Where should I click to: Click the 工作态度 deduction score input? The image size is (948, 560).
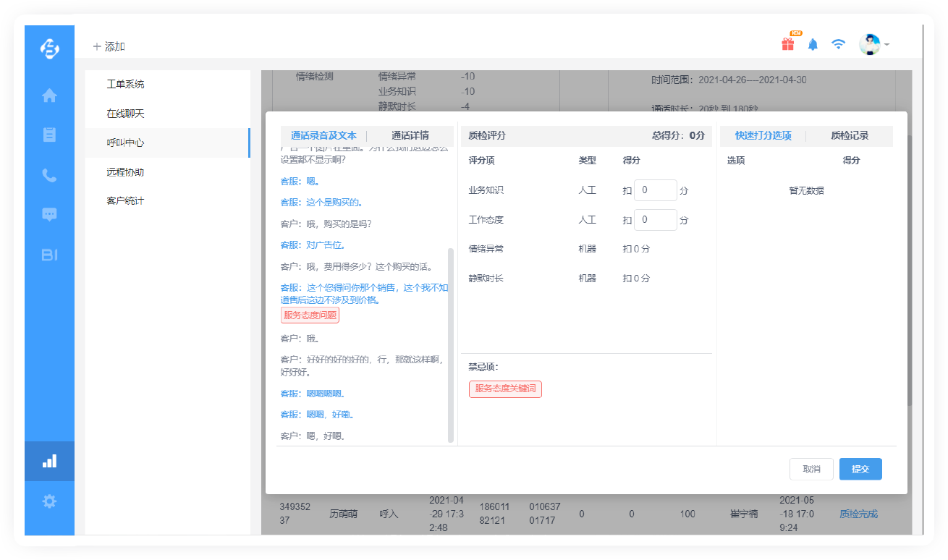tap(655, 220)
